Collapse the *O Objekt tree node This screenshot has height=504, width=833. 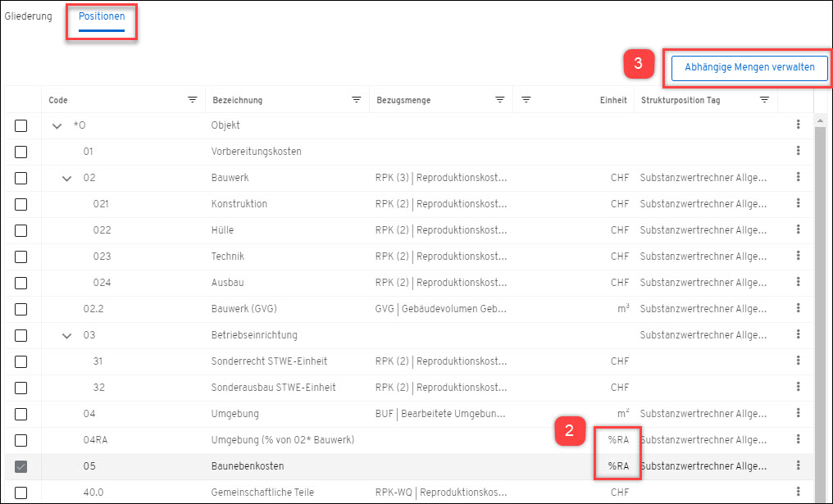pos(57,126)
